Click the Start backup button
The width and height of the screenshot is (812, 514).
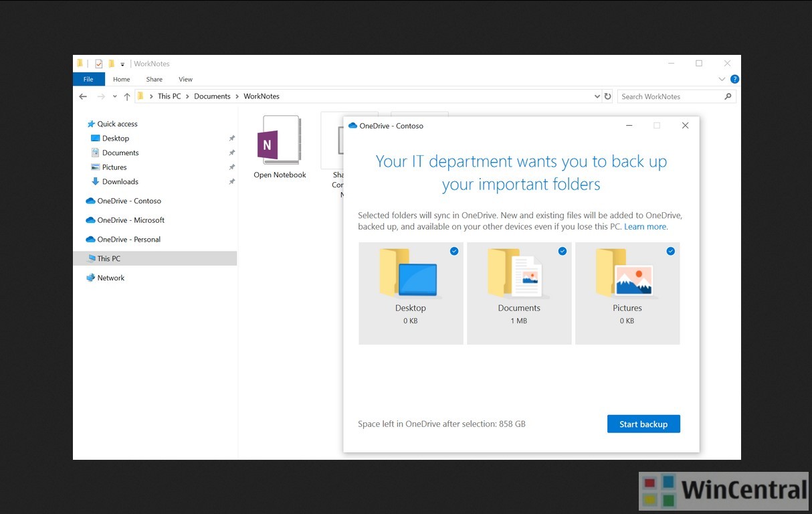click(643, 424)
